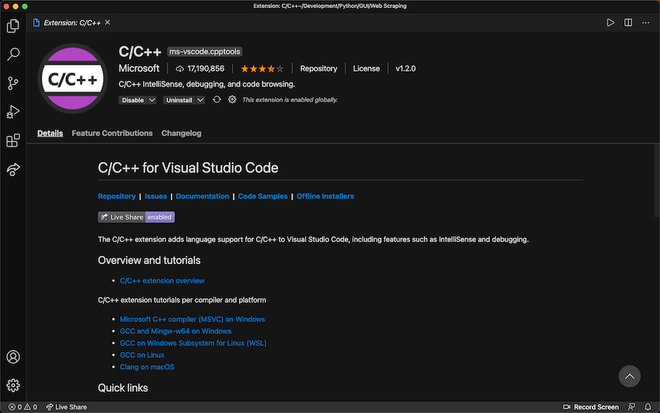Click the GCC on Linux tutorial link
Viewport: 660px width, 413px height.
click(x=142, y=355)
